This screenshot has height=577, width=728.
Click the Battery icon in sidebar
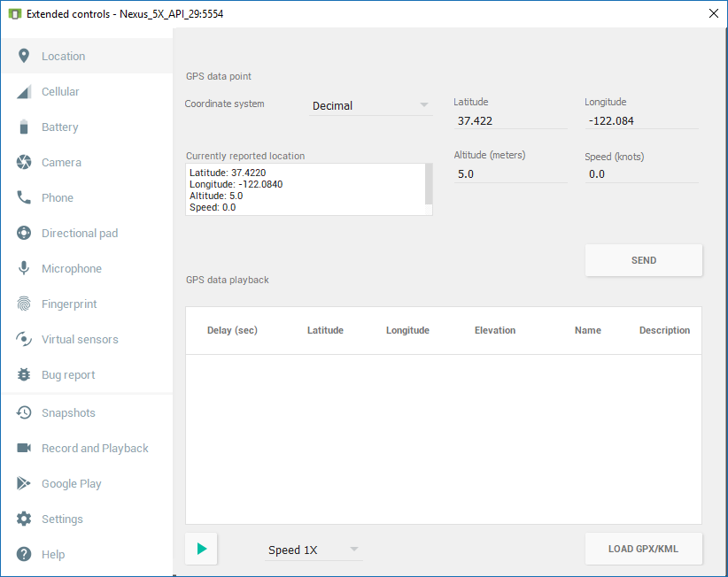tap(24, 127)
